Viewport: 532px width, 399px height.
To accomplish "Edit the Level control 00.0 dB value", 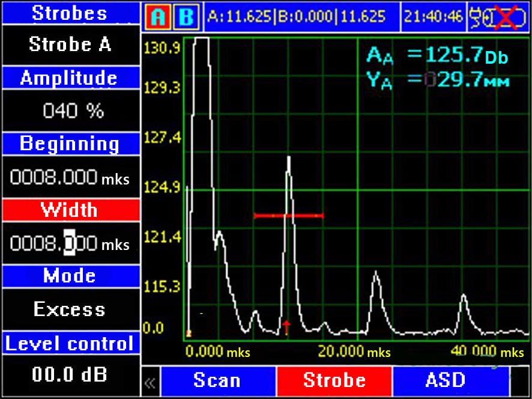I will pos(70,375).
